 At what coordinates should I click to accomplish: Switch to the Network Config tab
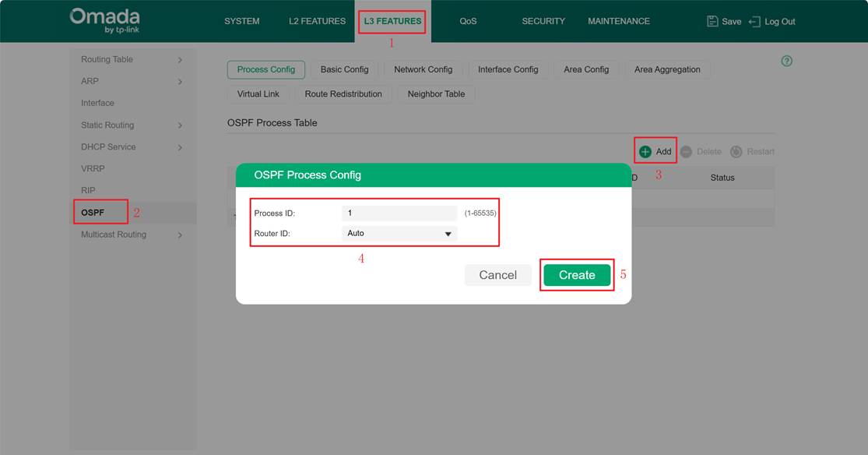[423, 69]
